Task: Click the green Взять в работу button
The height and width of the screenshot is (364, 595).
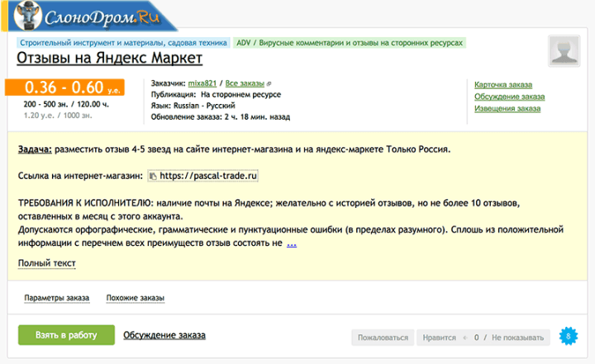Action: point(66,335)
